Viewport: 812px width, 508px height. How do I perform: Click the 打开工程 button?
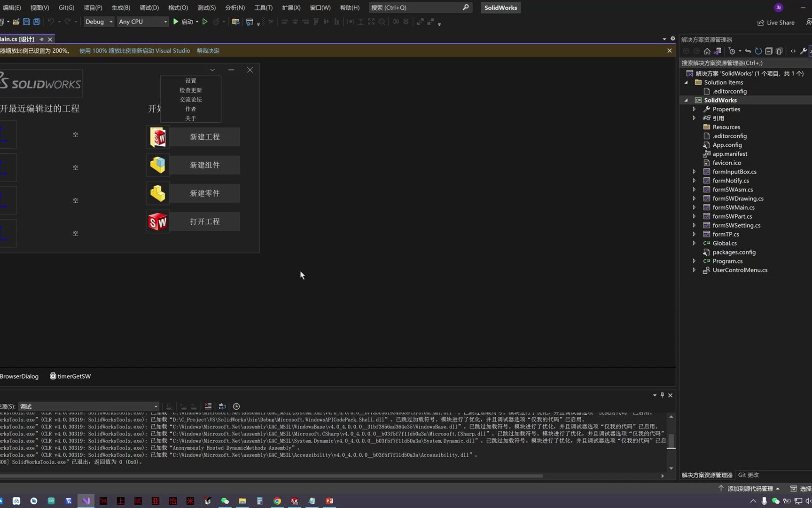tap(205, 222)
